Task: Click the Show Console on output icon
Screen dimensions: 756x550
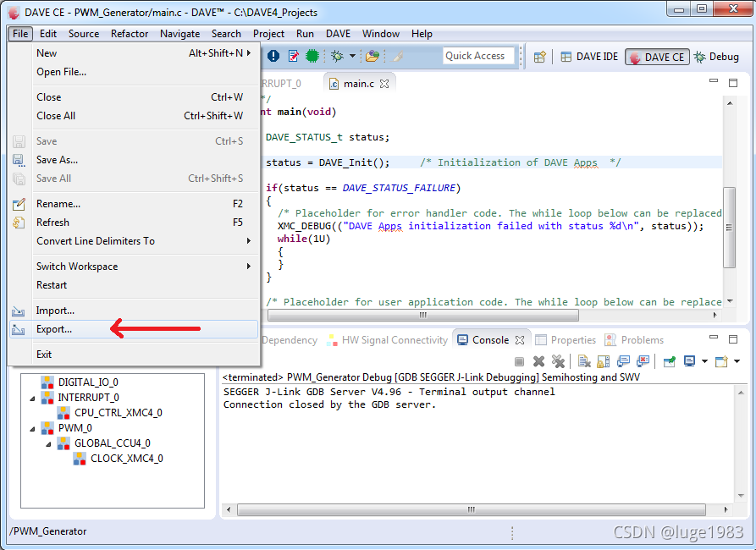Action: (x=623, y=361)
